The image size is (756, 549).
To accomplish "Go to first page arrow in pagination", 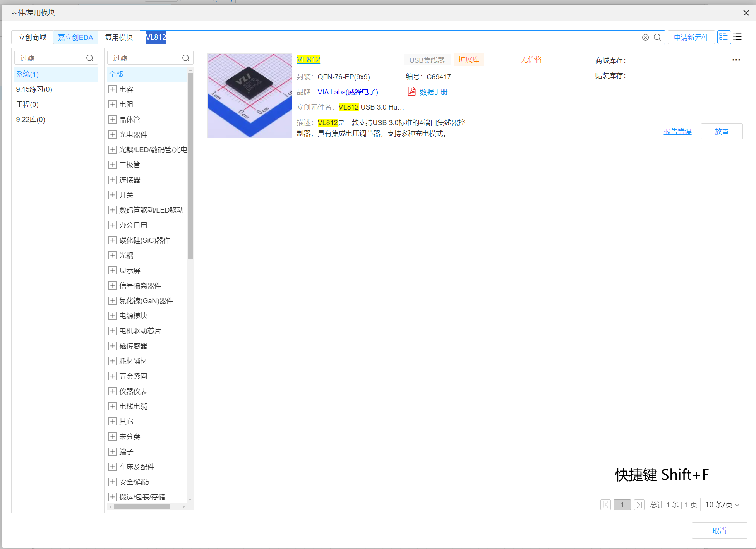I will (605, 504).
